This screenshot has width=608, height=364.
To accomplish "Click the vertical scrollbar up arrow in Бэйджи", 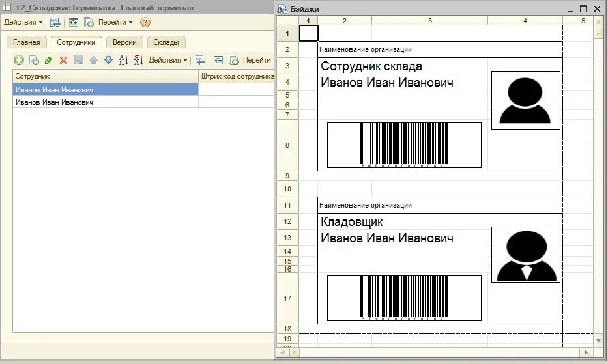I will click(x=598, y=23).
